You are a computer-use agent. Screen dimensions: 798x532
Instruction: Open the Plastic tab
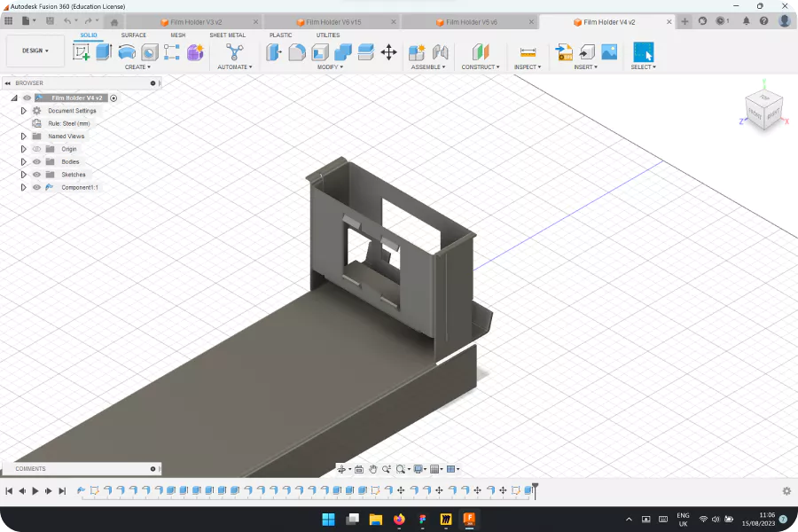[280, 35]
